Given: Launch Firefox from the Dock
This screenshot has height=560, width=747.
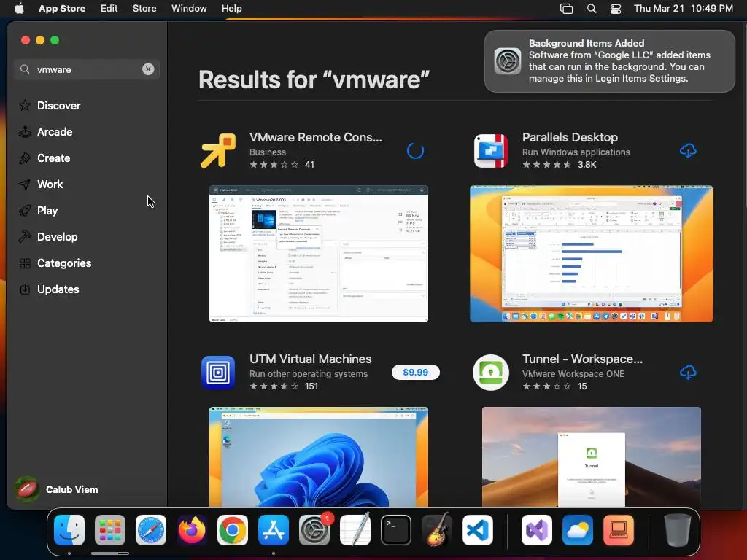Looking at the screenshot, I should point(192,530).
